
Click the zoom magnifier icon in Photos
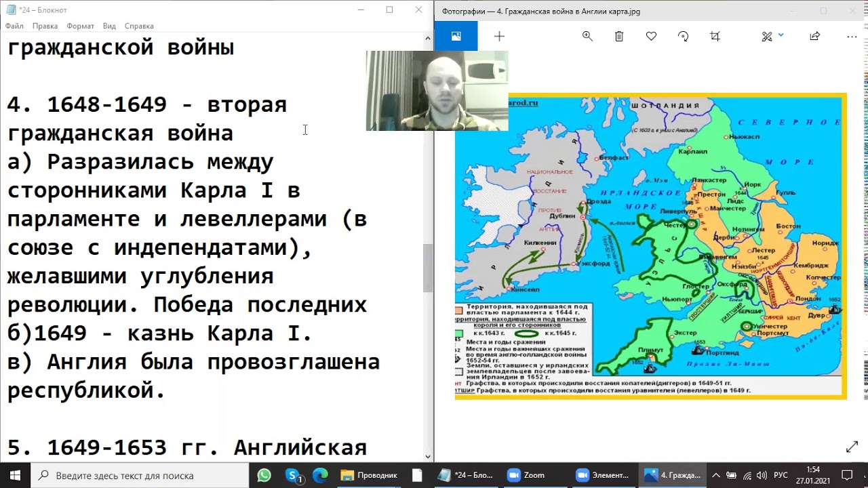click(587, 37)
